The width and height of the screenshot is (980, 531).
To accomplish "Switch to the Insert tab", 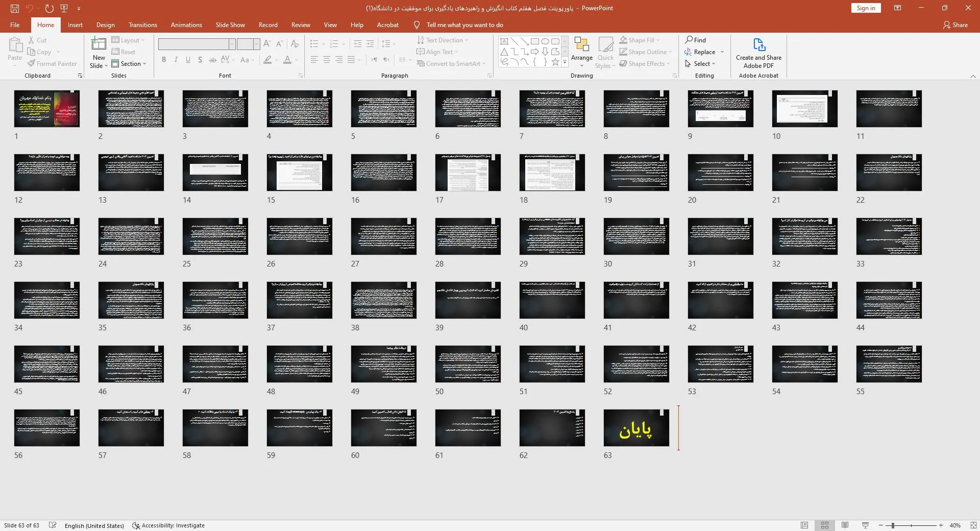I will point(75,25).
